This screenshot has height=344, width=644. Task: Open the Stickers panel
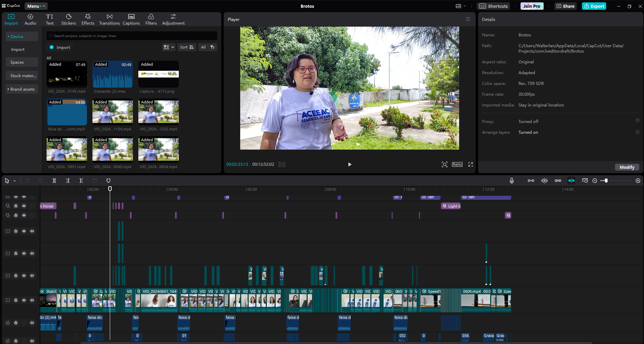[68, 20]
